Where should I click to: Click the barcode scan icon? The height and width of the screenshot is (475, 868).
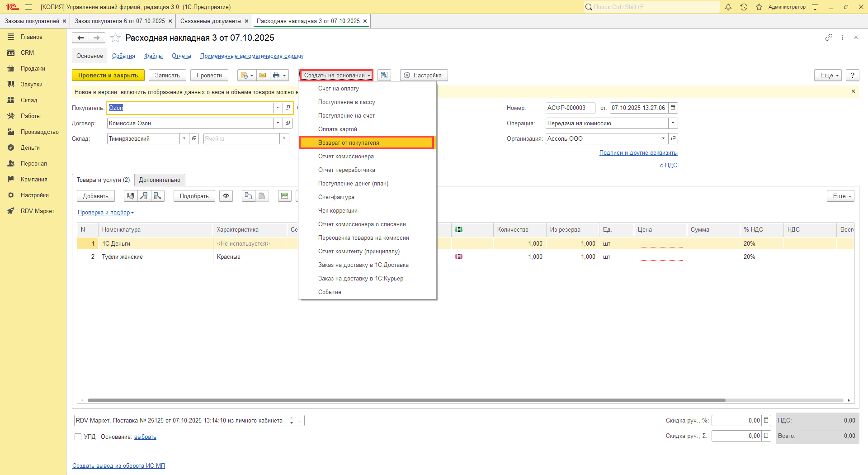(x=131, y=196)
